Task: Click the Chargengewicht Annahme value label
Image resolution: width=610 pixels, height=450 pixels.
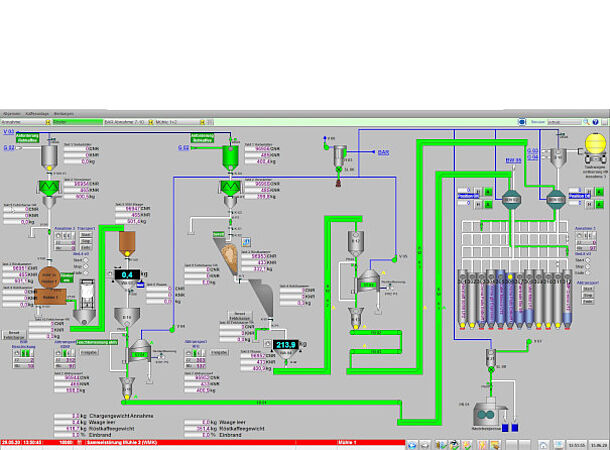Action: pos(122,416)
